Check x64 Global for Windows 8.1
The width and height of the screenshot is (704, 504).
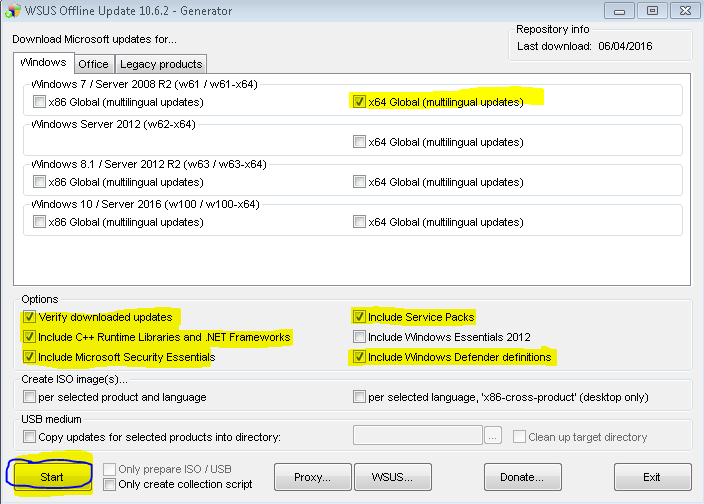[x=359, y=182]
